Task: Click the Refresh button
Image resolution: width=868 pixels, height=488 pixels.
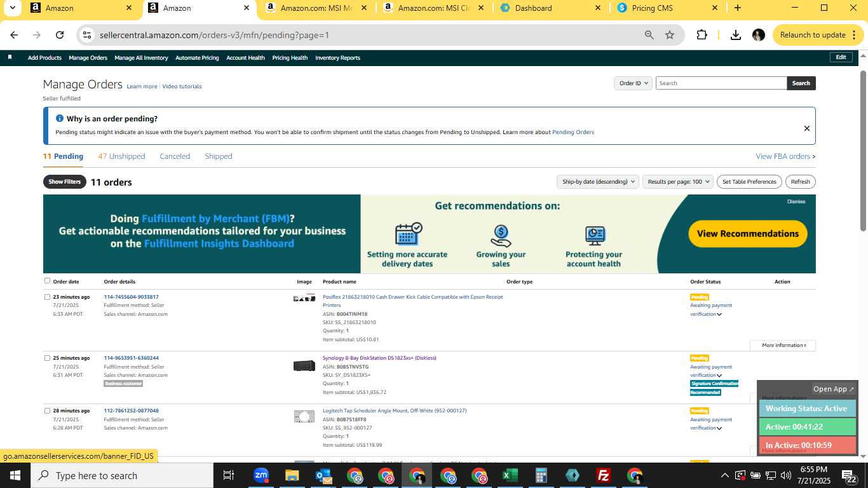Action: 801,182
